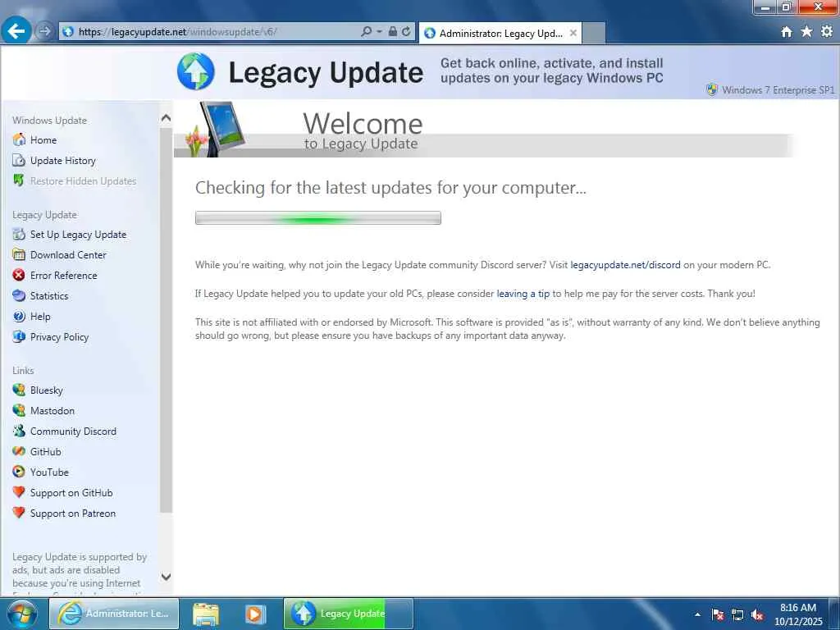This screenshot has height=630, width=840.
Task: Open the Download Center link
Action: click(68, 254)
